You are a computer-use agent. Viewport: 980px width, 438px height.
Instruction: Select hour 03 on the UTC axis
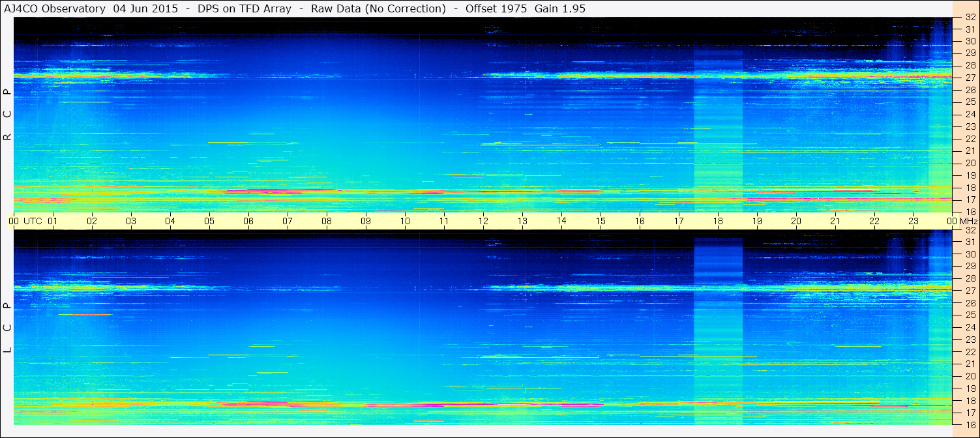pos(131,221)
